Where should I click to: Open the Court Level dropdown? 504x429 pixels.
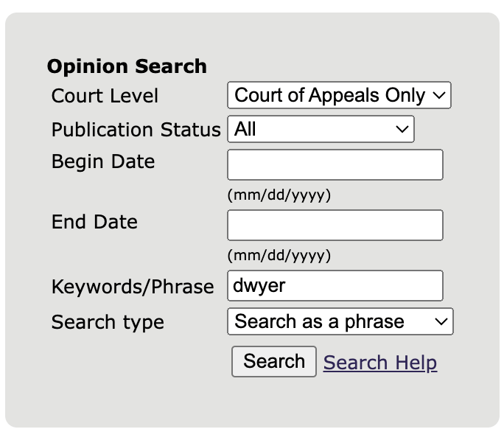tap(338, 96)
